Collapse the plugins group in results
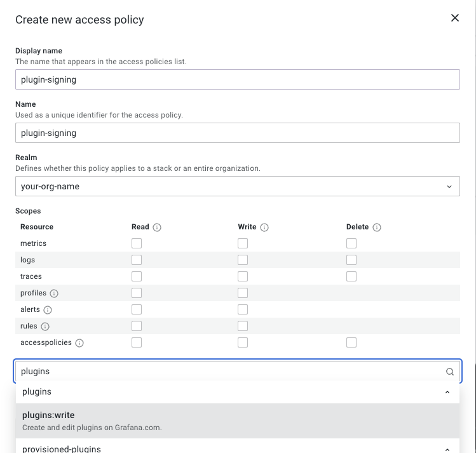Image resolution: width=476 pixels, height=453 pixels. 447,392
